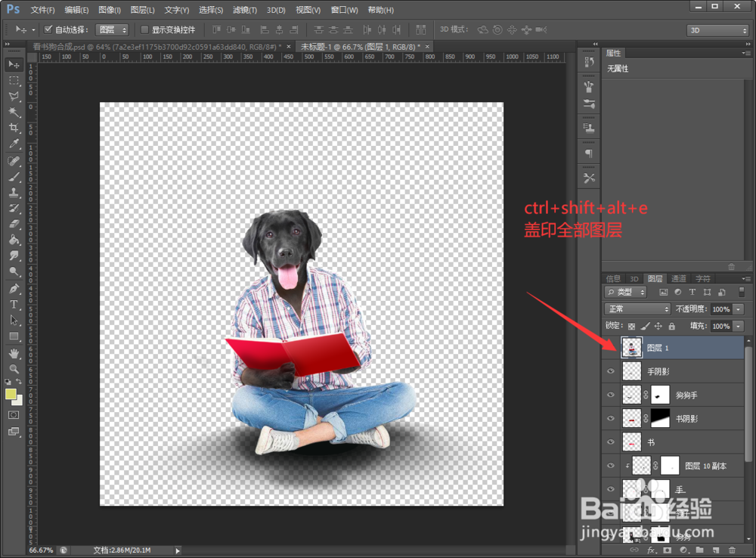Hide the 手阴影 layer
Viewport: 756px width, 558px height.
[x=610, y=371]
